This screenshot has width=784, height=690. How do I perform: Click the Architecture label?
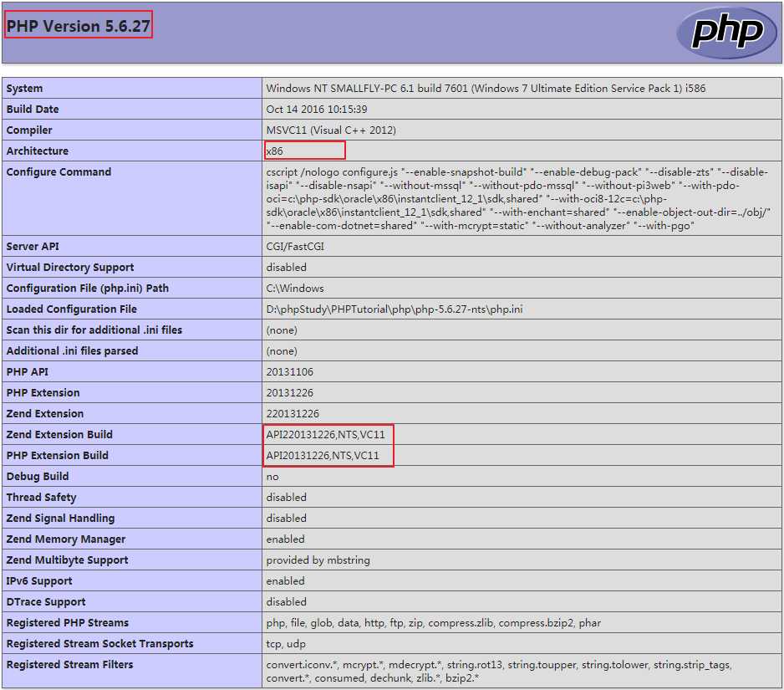coord(38,151)
